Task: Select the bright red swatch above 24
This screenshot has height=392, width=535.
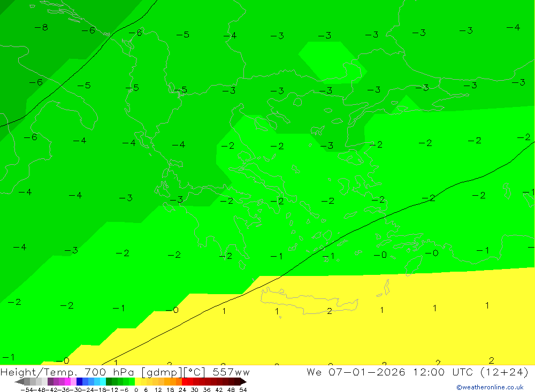Action: tap(185, 382)
